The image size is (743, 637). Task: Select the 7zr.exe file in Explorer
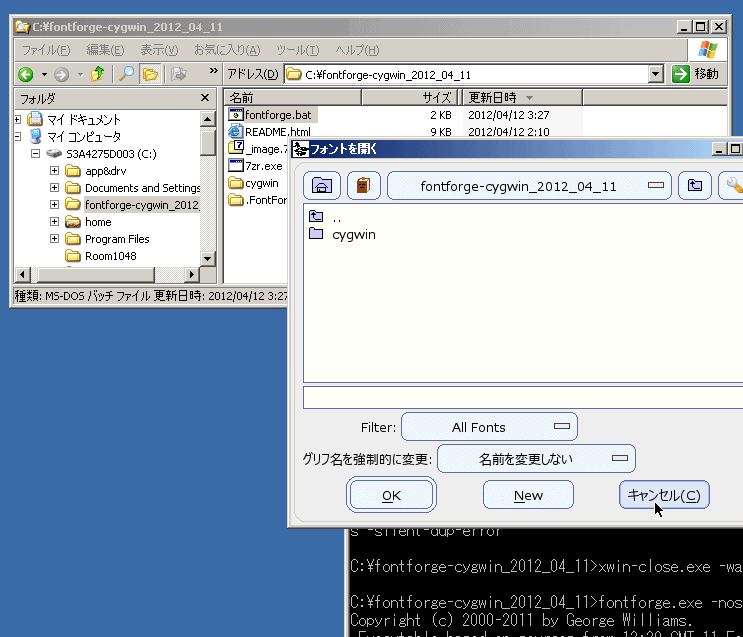(x=255, y=166)
